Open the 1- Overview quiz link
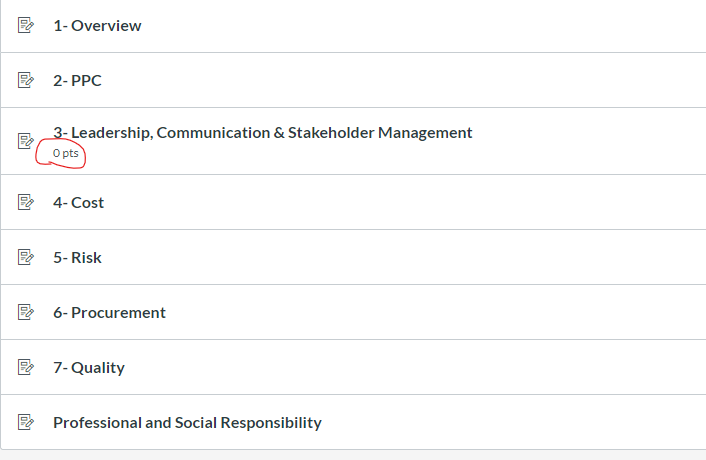Screen dimensions: 706x460 click(x=97, y=26)
